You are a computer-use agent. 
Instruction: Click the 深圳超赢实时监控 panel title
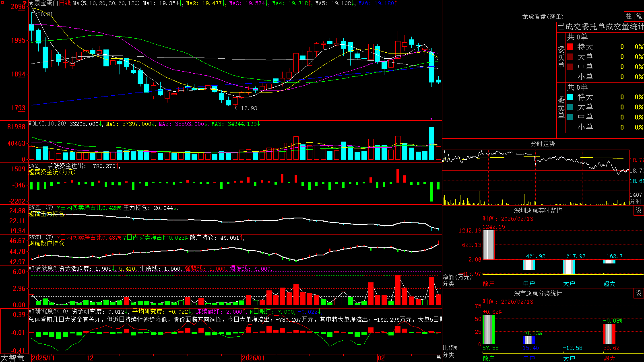coord(538,210)
